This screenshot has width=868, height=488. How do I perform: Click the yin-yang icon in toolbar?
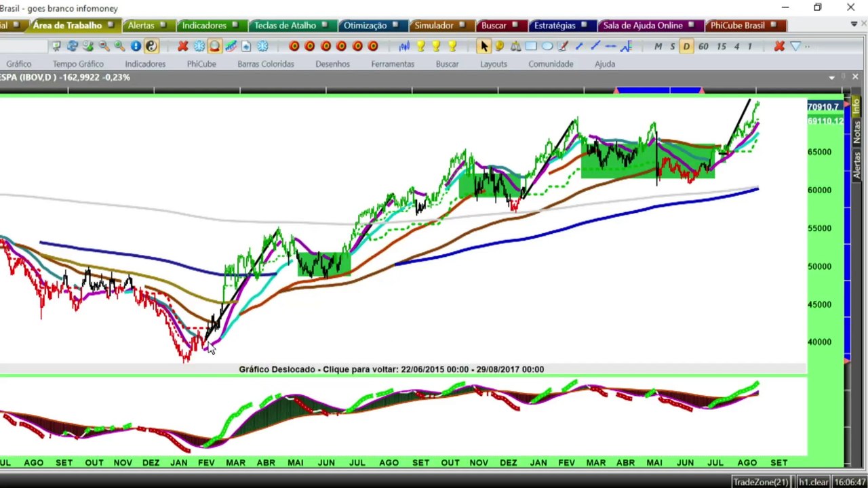[151, 46]
